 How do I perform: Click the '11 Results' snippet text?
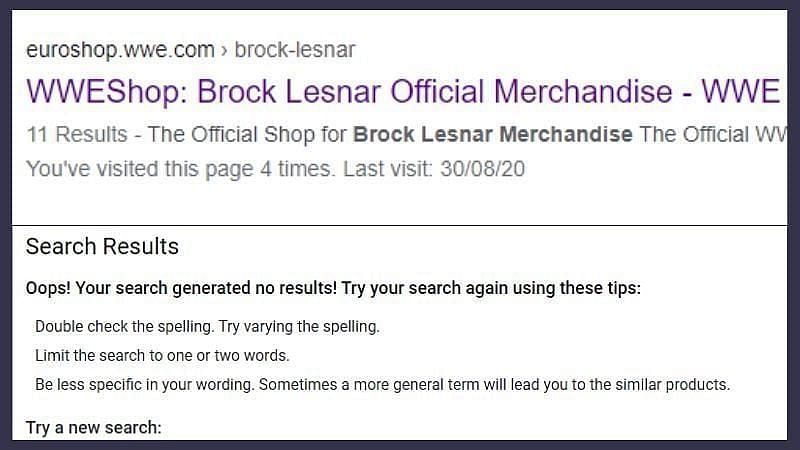pos(76,134)
